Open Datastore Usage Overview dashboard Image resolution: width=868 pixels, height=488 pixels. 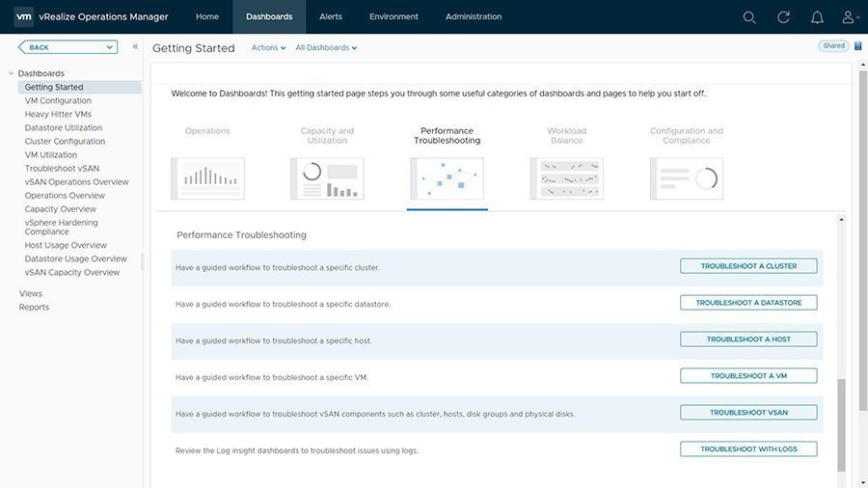click(x=76, y=258)
